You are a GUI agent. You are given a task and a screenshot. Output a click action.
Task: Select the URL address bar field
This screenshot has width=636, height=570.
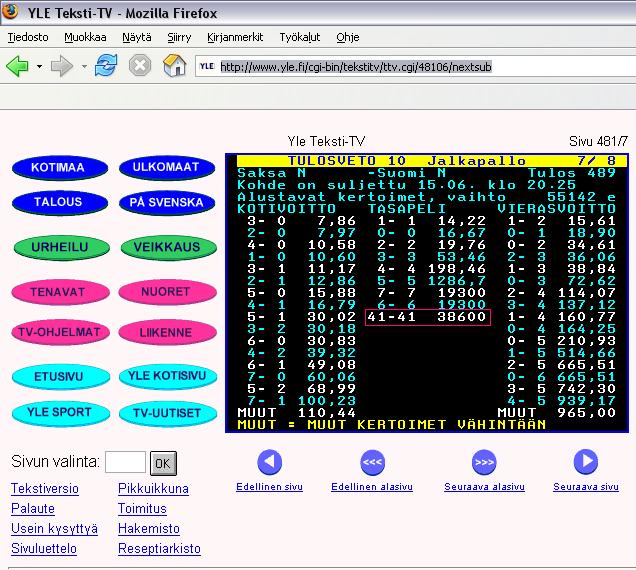(x=415, y=67)
